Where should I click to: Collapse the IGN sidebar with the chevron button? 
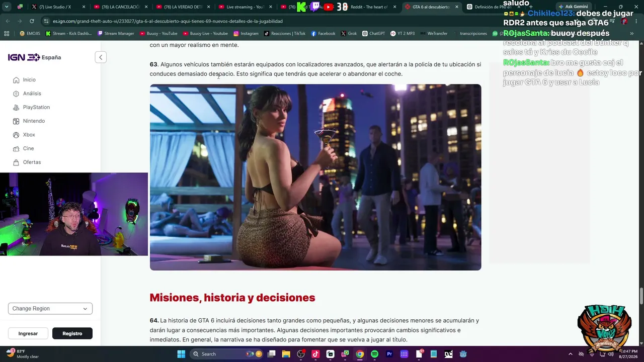(101, 57)
